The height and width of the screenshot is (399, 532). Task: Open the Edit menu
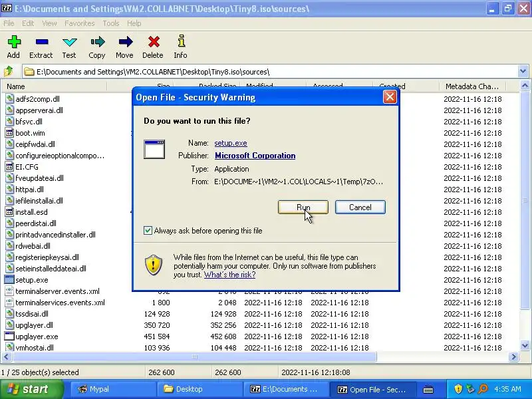tap(28, 23)
